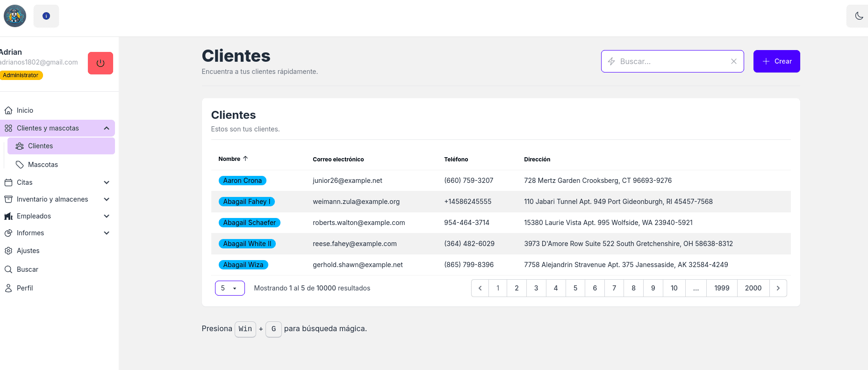Open client Abagail Fahey I
This screenshot has width=868, height=370.
coord(247,202)
